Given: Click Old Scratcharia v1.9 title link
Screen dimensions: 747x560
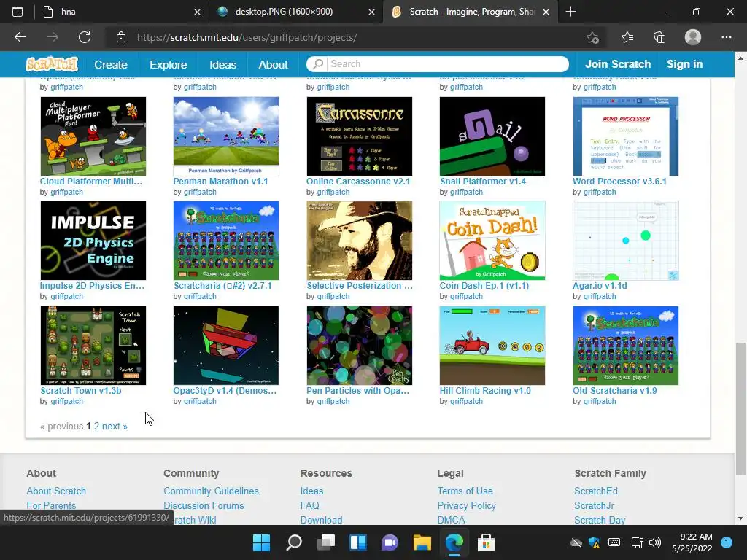Looking at the screenshot, I should click(614, 391).
